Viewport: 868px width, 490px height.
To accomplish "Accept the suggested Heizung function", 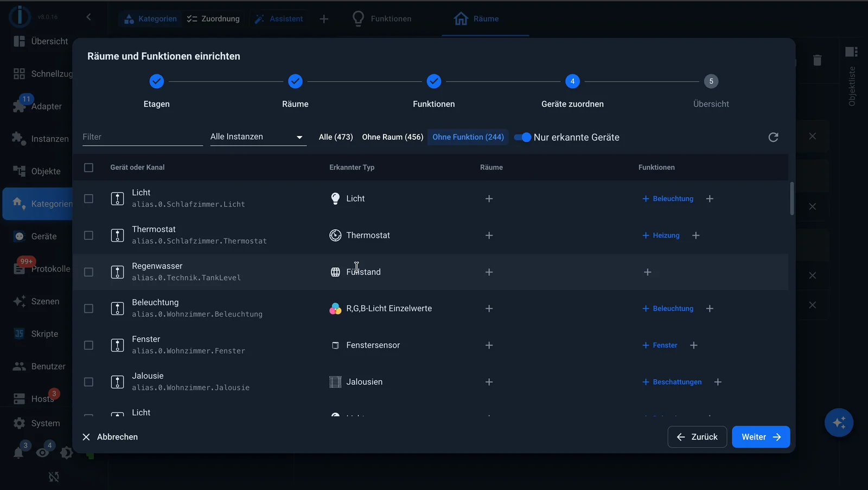I will pos(661,235).
